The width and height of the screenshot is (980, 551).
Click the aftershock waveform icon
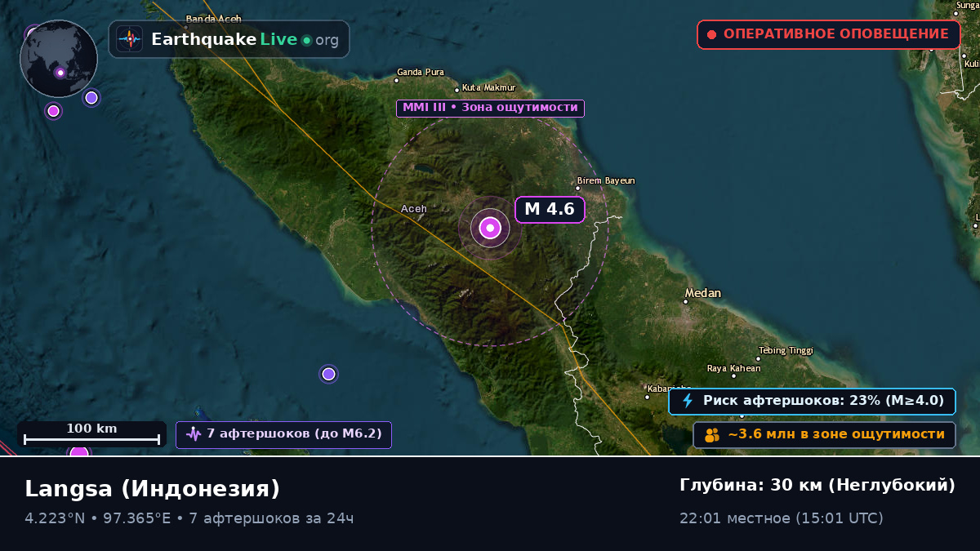[194, 434]
